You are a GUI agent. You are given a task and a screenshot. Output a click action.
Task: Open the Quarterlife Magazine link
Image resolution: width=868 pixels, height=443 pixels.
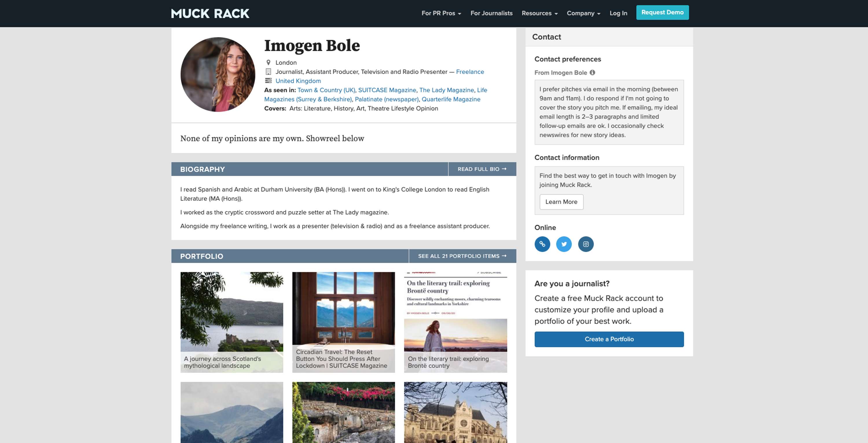pyautogui.click(x=451, y=99)
